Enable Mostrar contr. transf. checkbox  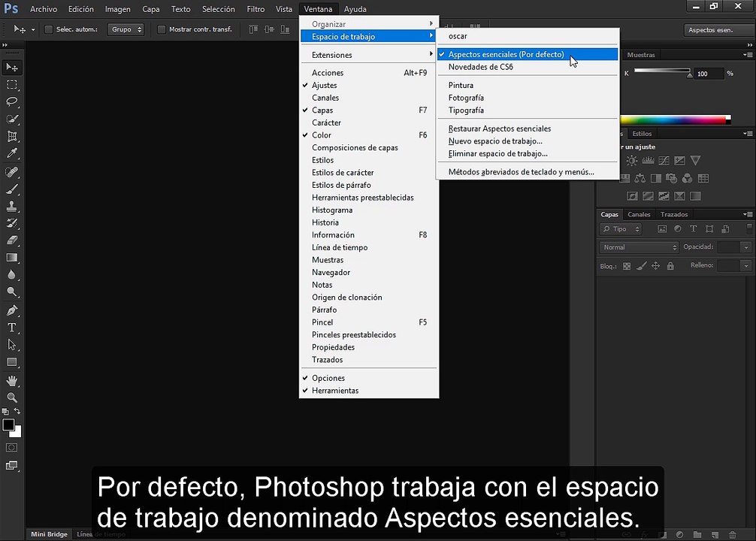162,29
